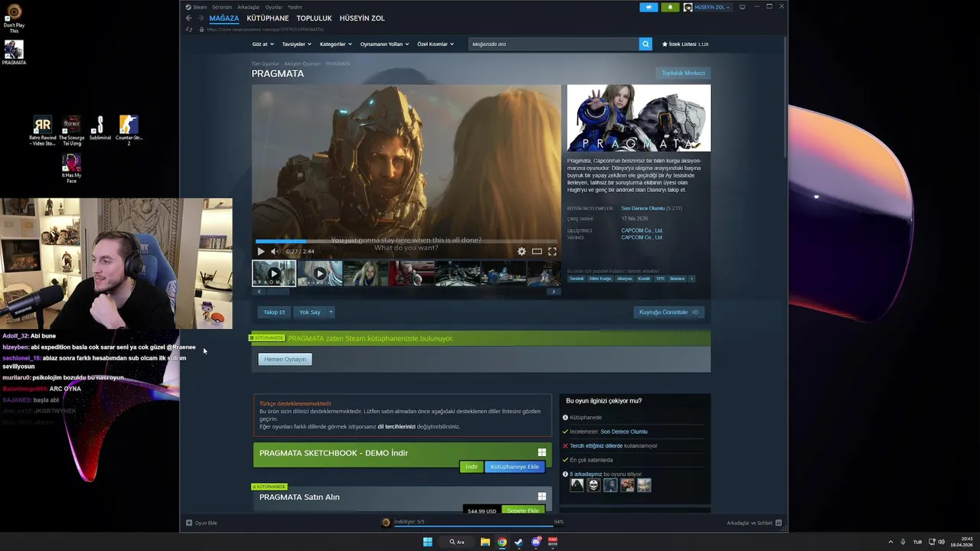
Task: Open Steam icon in taskbar
Action: click(x=518, y=542)
